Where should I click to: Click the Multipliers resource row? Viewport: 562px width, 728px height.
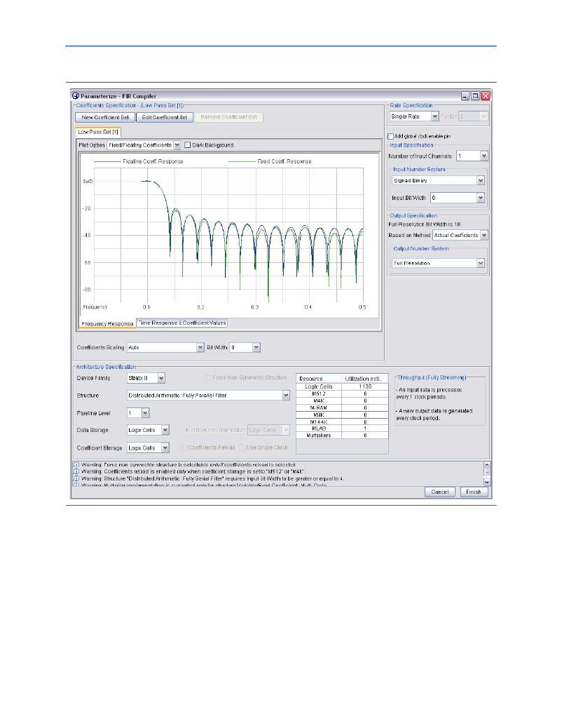[x=342, y=436]
